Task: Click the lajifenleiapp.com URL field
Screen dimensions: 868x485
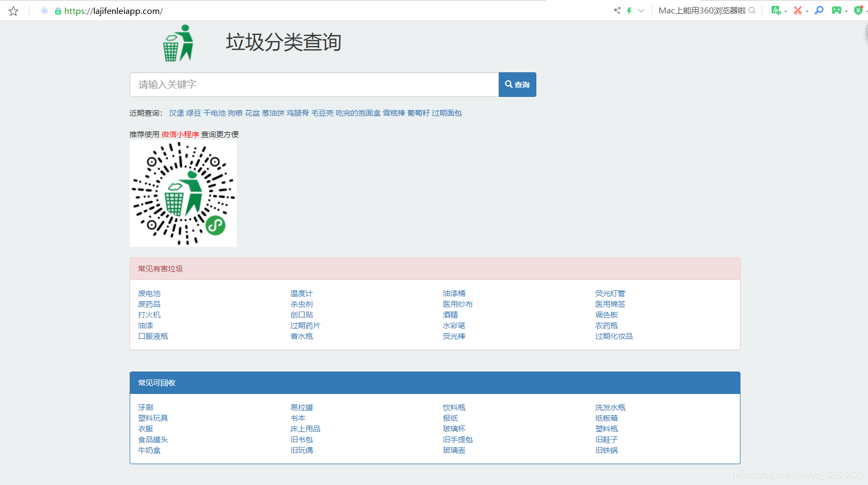Action: 114,11
